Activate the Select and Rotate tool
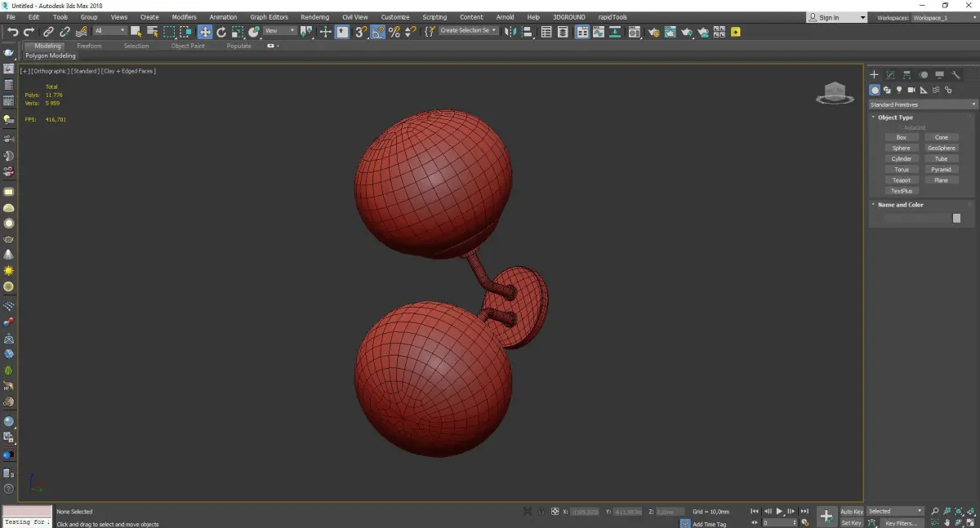The image size is (980, 528). tap(221, 32)
